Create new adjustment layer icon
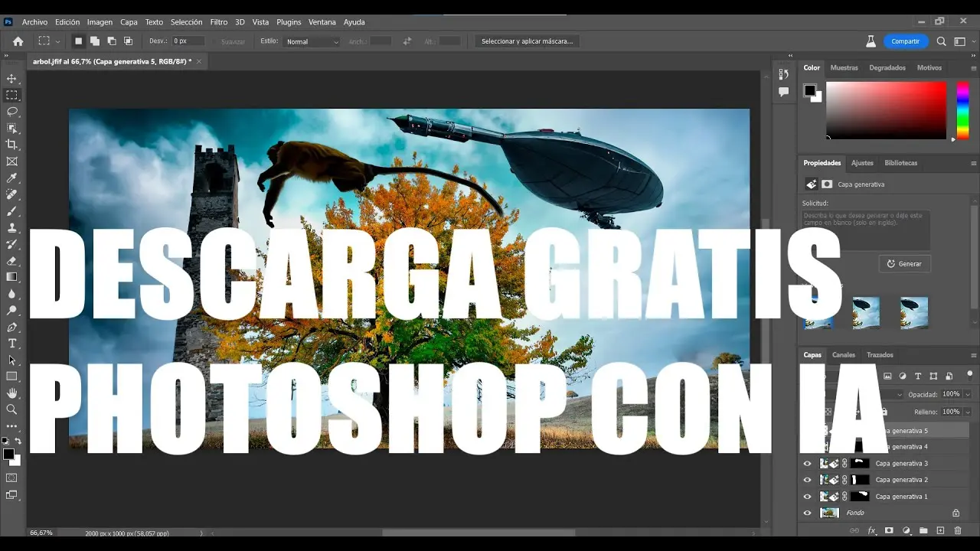Screen dimensions: 980x551 coord(906,530)
